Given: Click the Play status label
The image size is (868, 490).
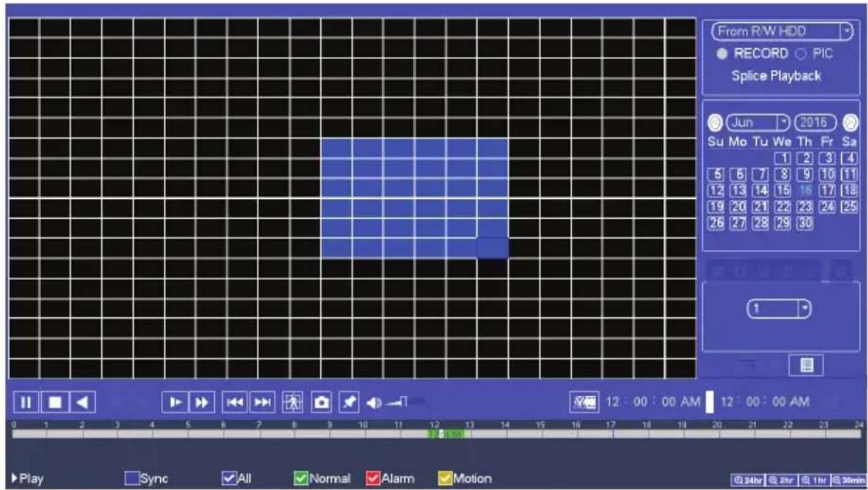Looking at the screenshot, I should click(x=29, y=479).
